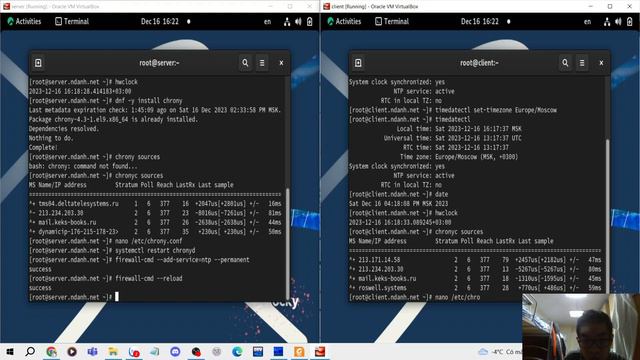The width and height of the screenshot is (640, 360).
Task: Switch the 'en' keyboard layout in server VM
Action: (x=267, y=22)
